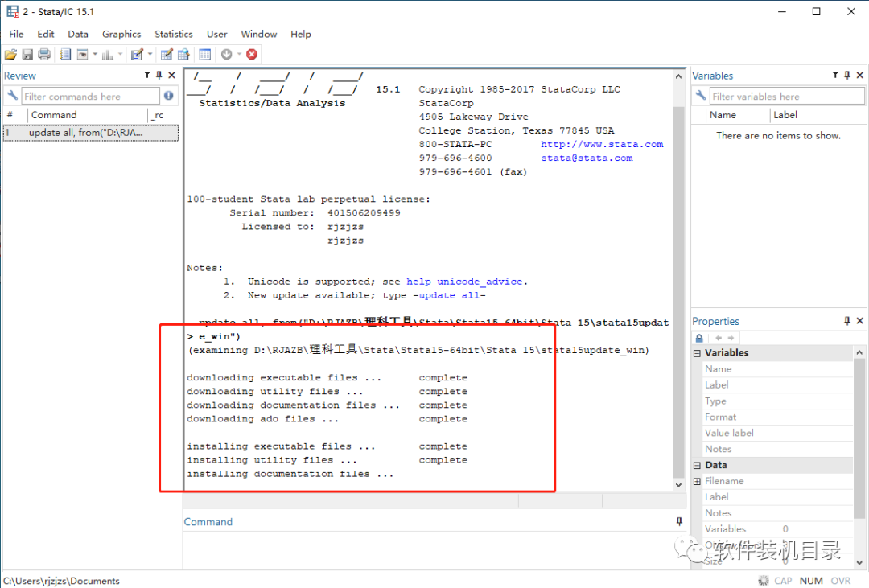
Task: Click the blue info icon in Review
Action: (x=169, y=96)
